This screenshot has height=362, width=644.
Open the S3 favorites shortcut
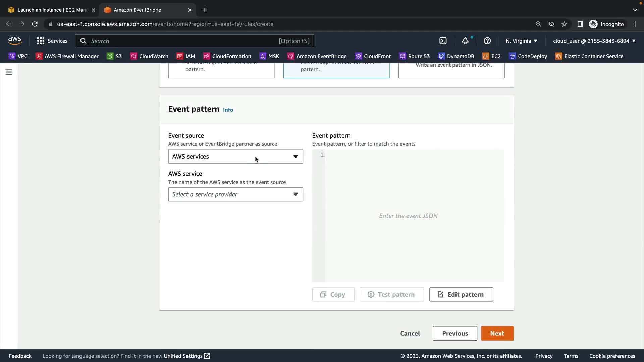(114, 56)
